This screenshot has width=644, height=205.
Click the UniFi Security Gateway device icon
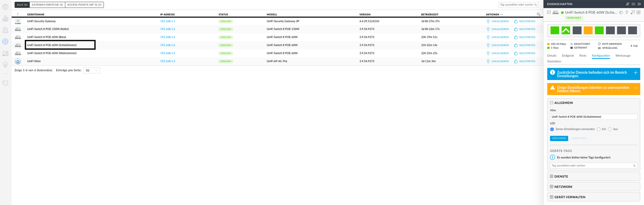18,21
